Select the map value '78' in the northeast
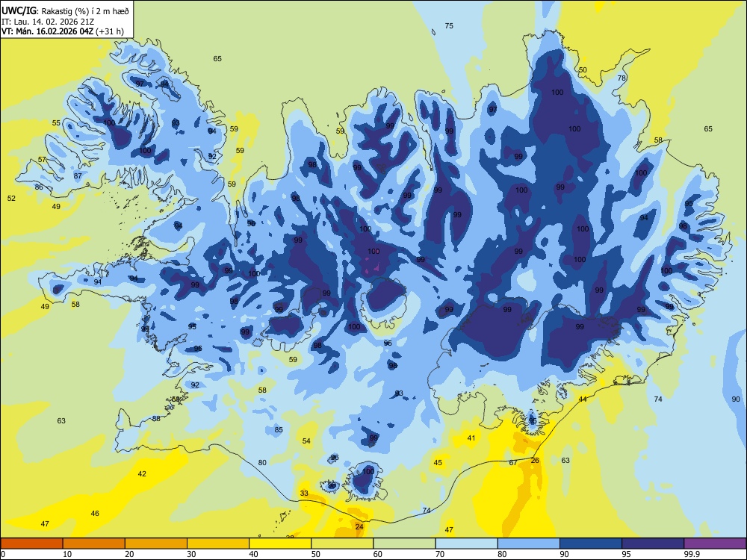This screenshot has height=560, width=747. [622, 78]
